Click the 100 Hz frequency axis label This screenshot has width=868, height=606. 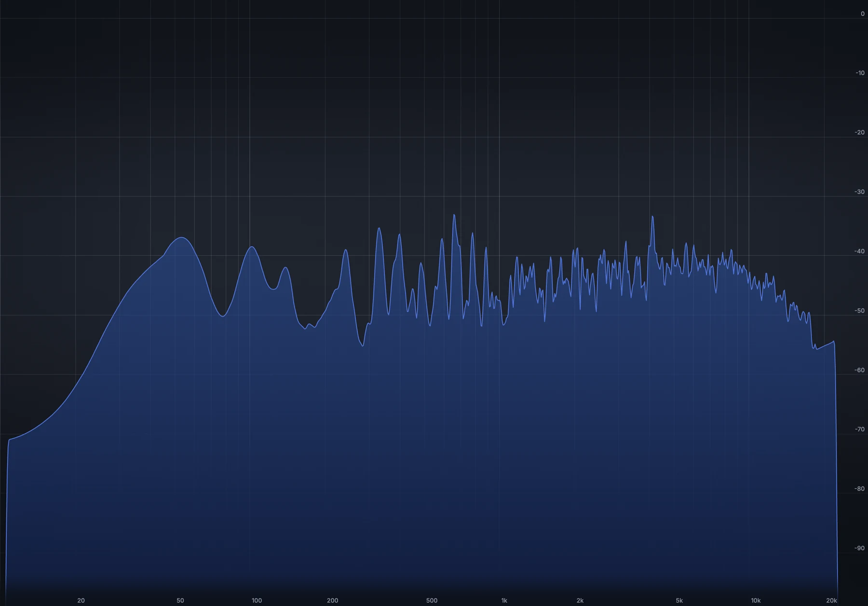(x=257, y=600)
